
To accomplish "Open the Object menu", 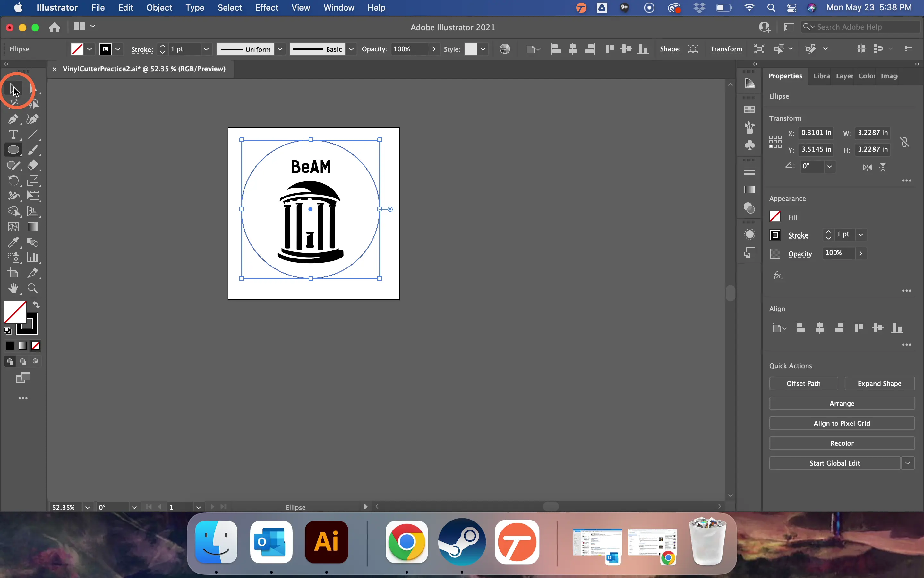I will pyautogui.click(x=159, y=8).
